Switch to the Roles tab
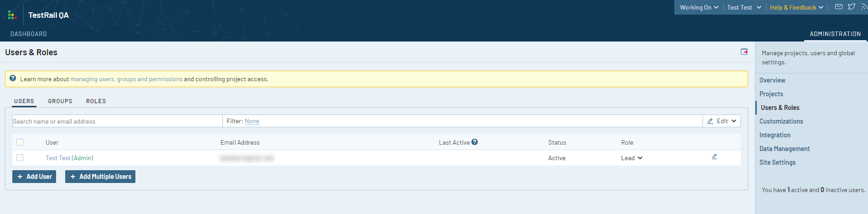 pos(96,101)
